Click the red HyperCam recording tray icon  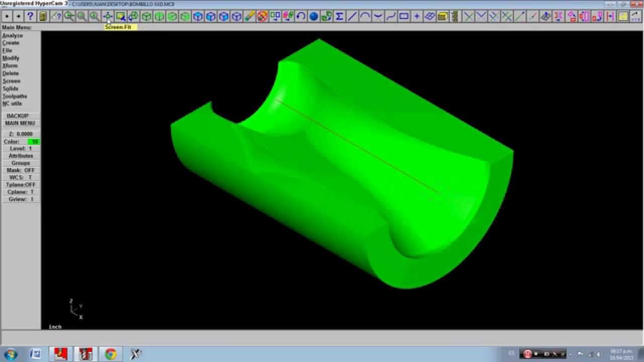[x=527, y=354]
